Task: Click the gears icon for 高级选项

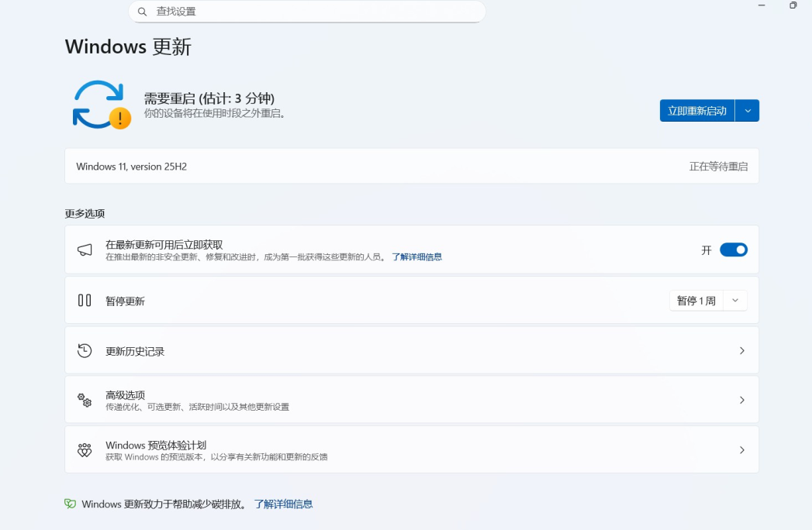Action: pos(85,400)
